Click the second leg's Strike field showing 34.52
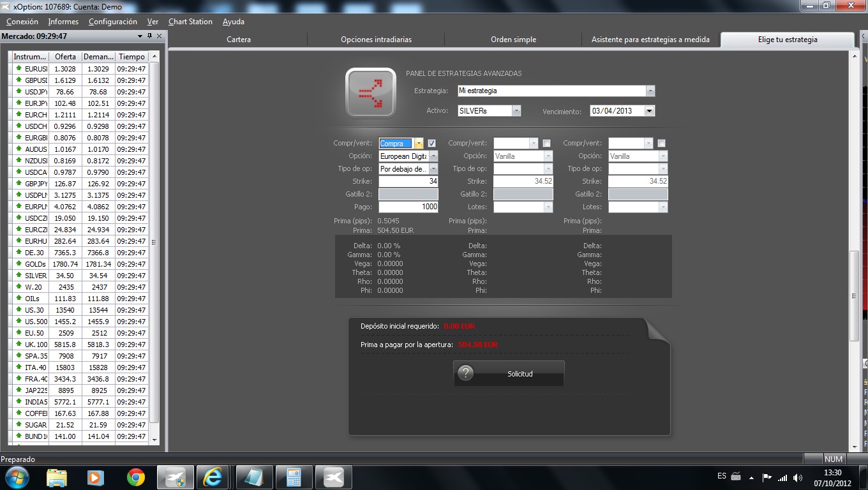The image size is (868, 490). click(523, 181)
